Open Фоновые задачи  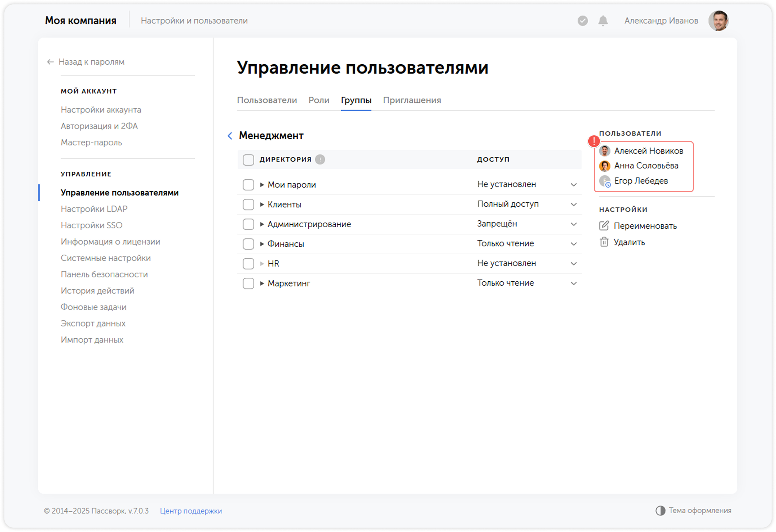point(94,307)
